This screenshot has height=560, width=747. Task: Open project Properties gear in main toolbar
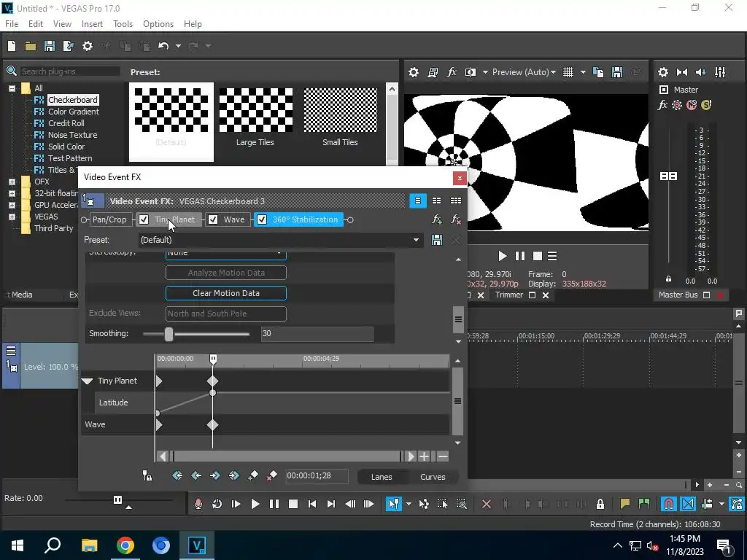(88, 46)
